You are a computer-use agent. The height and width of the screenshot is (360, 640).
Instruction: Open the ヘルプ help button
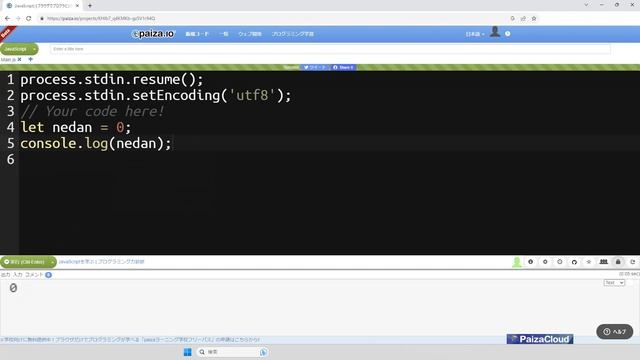[x=615, y=331]
